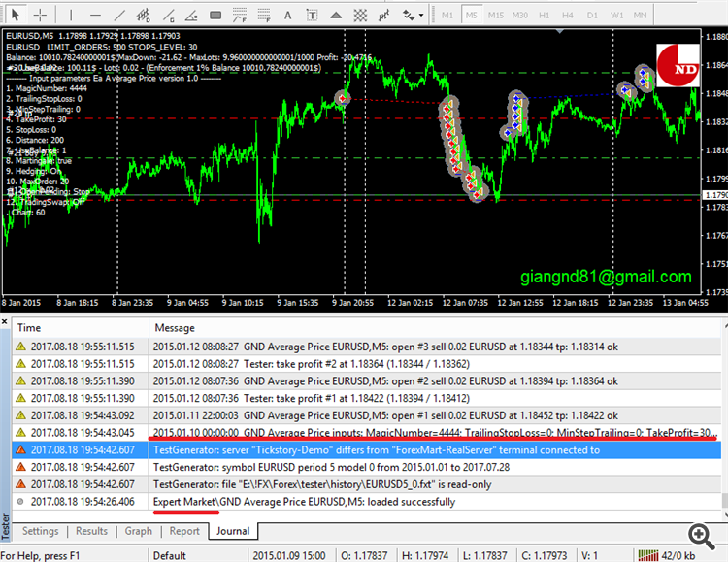Screen dimensions: 728x562
Task: Click the V: 1 status value
Action: [x=589, y=555]
